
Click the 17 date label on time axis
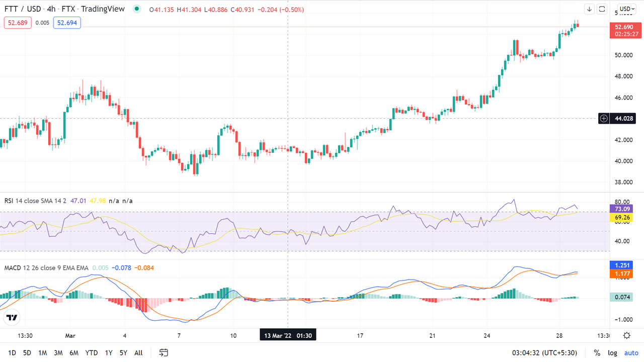coord(360,335)
